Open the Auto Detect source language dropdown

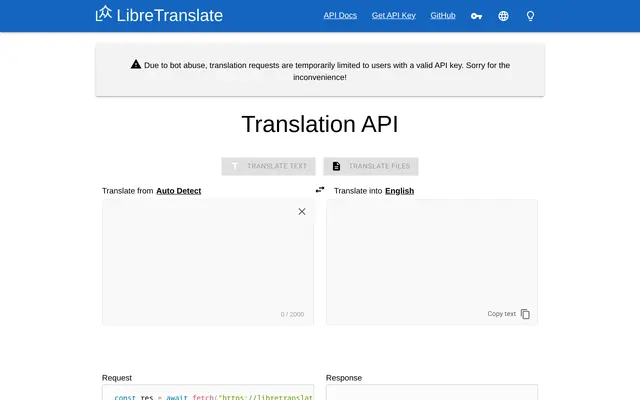pyautogui.click(x=179, y=191)
